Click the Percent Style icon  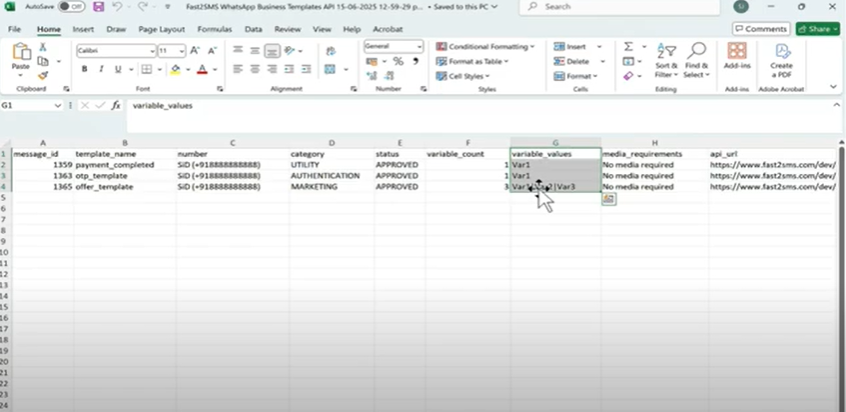pos(398,62)
